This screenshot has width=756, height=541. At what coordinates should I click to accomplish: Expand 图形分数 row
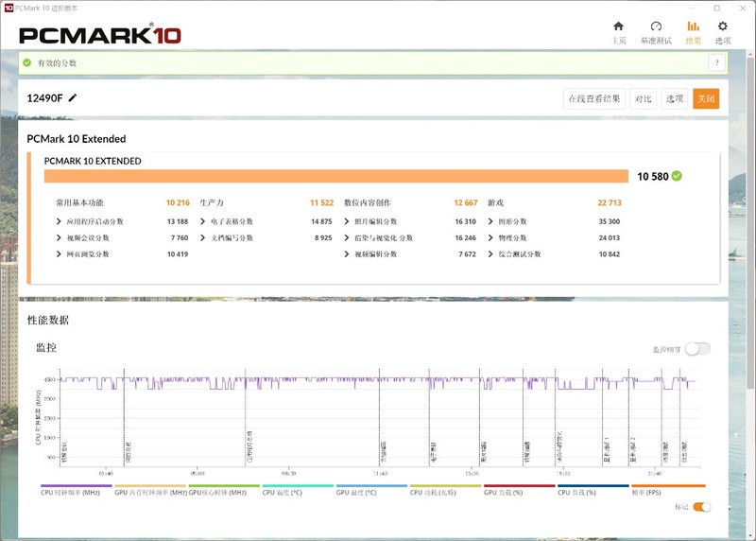point(490,221)
